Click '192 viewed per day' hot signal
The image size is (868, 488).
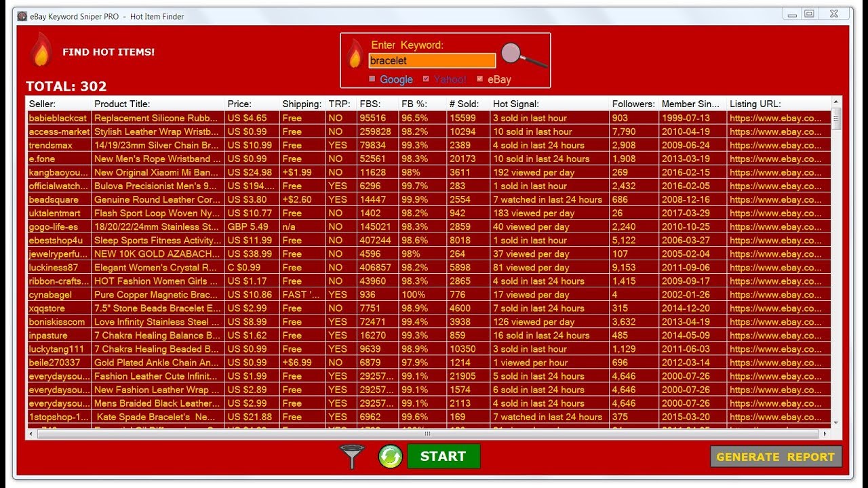[x=549, y=172]
